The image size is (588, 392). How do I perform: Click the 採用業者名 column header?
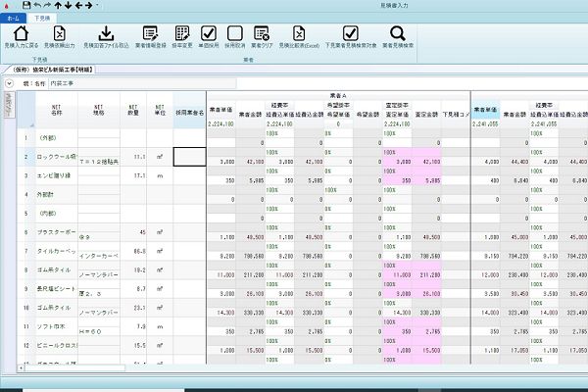[x=190, y=110]
